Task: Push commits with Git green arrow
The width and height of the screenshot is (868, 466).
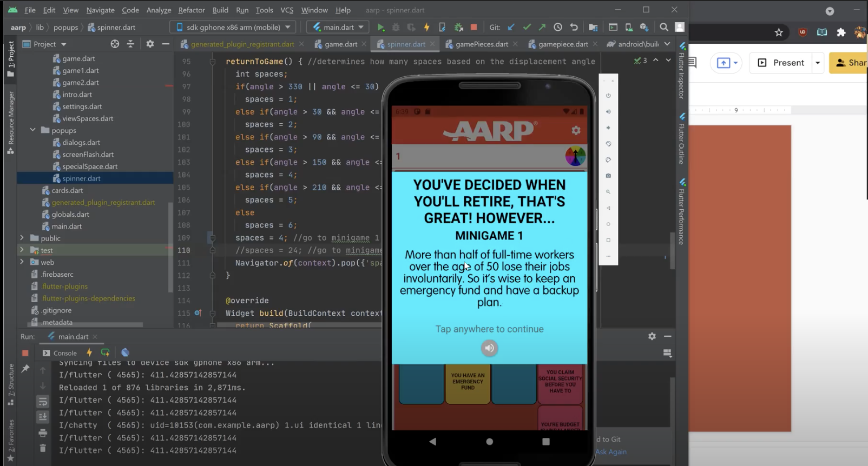Action: tap(542, 27)
